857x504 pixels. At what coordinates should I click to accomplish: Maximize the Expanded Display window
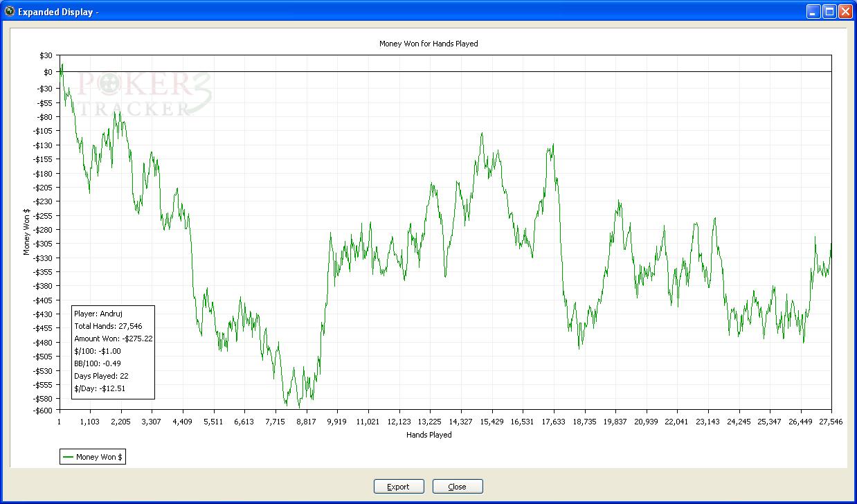click(x=829, y=12)
